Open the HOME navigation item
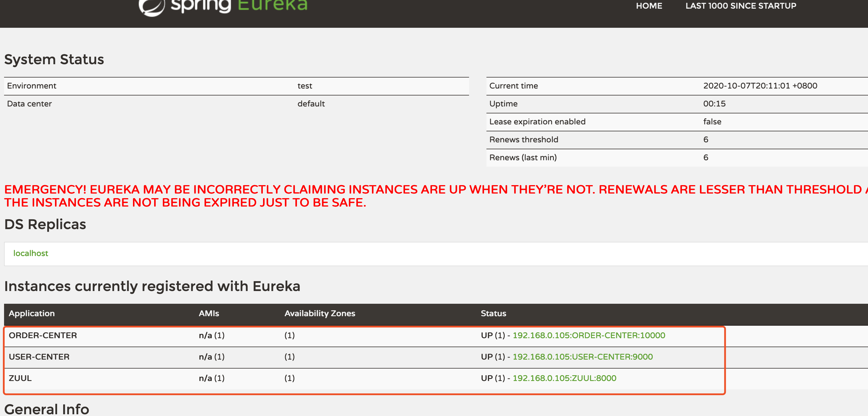This screenshot has height=416, width=868. point(649,6)
